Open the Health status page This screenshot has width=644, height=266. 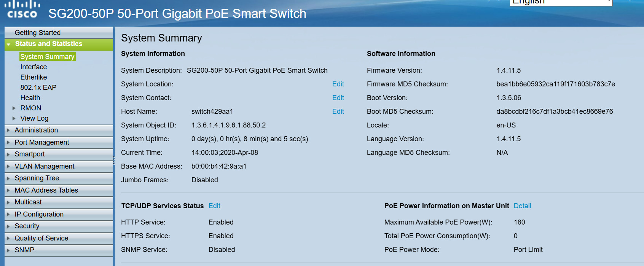coord(30,98)
